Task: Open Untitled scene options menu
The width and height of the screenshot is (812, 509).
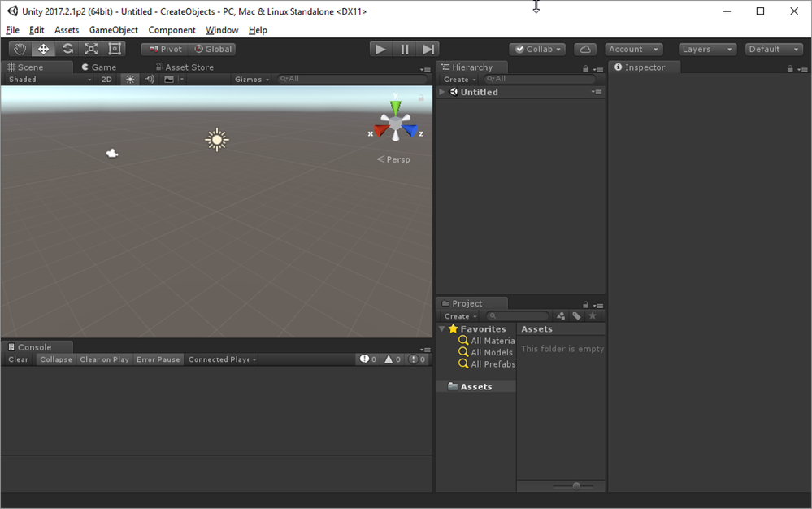Action: click(597, 92)
